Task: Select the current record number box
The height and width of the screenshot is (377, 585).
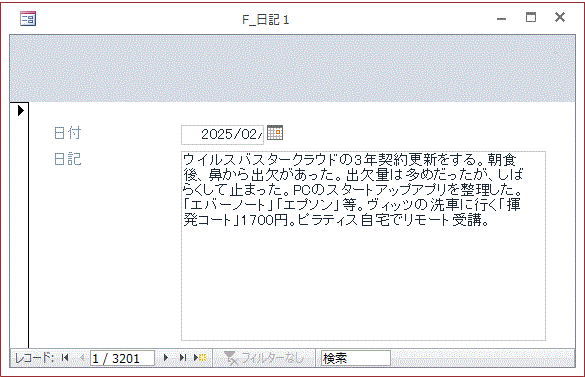Action: tap(122, 358)
